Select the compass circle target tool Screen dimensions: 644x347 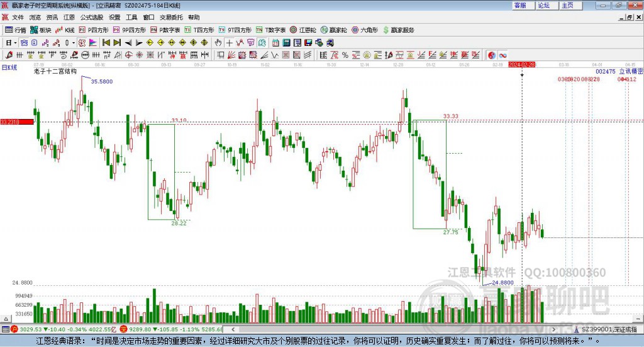click(128, 55)
